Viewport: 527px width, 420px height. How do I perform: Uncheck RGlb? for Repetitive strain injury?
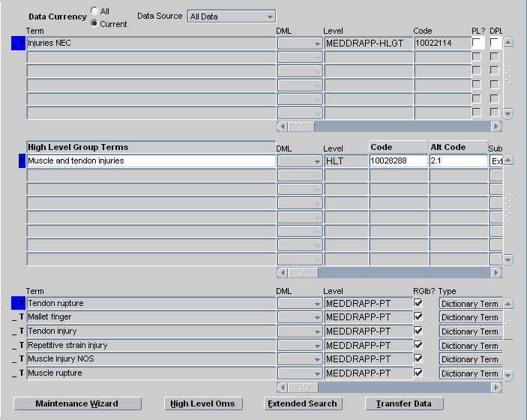coord(418,345)
